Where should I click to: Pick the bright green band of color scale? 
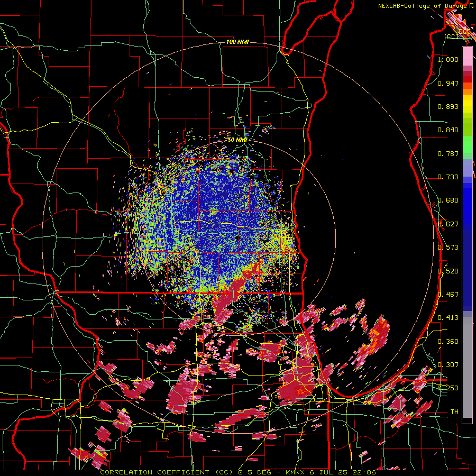tap(467, 144)
